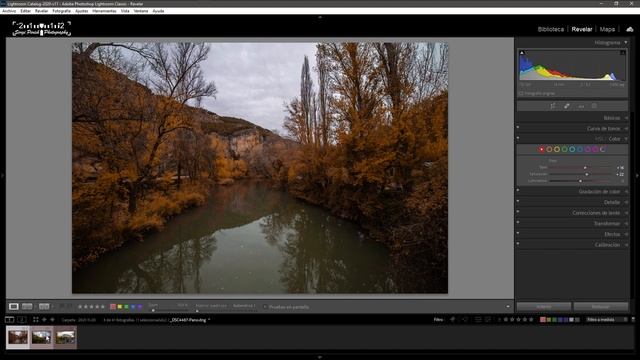Apply green color label in toolbar
The height and width of the screenshot is (360, 640).
point(126,307)
